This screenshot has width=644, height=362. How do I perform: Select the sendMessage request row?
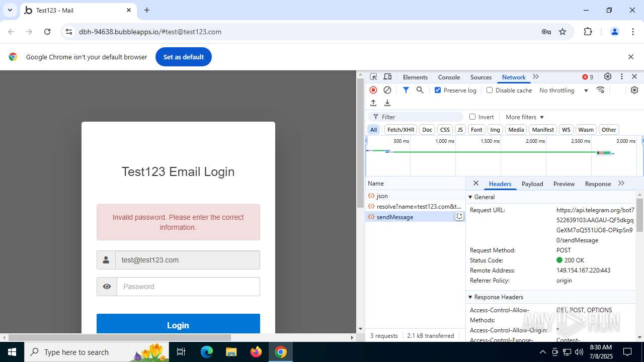pyautogui.click(x=416, y=217)
